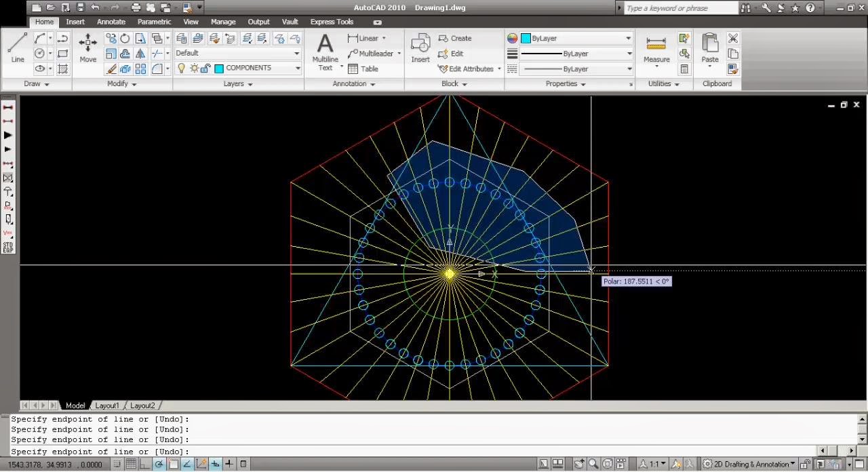
Task: Open the Multiline Text tool
Action: pos(325,49)
